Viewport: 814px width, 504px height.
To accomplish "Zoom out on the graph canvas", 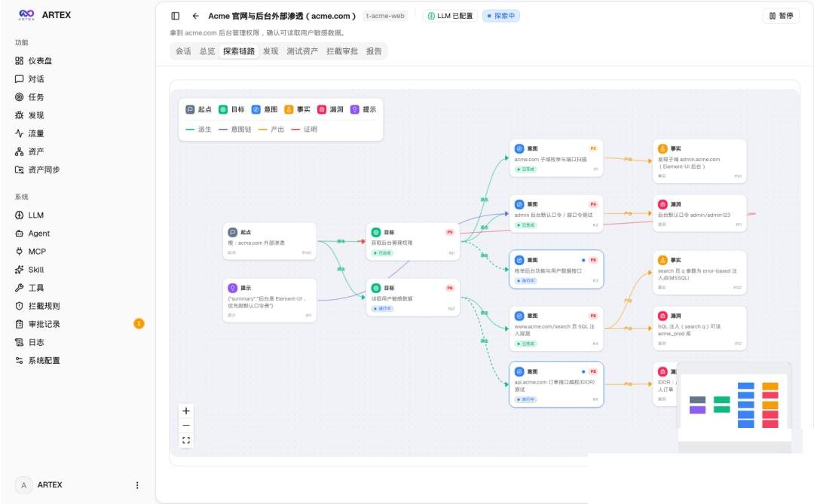I will [x=186, y=425].
